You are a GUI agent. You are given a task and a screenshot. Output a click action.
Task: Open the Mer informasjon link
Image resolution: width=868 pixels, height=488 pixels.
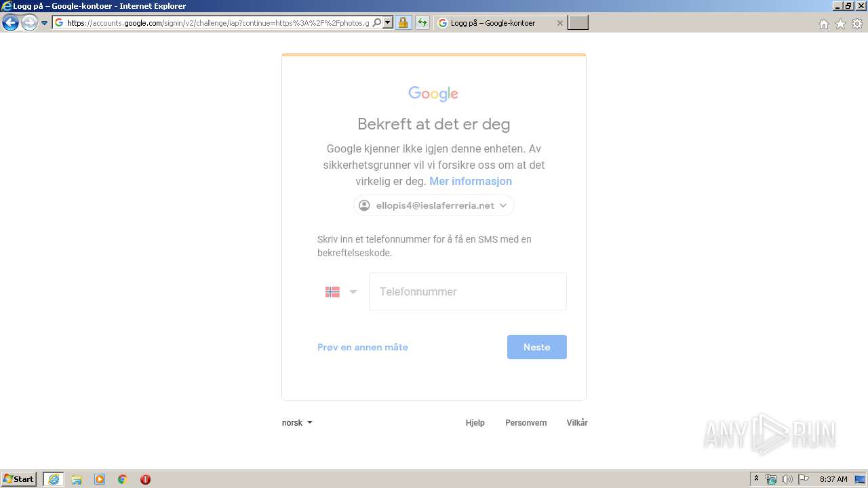click(x=471, y=181)
